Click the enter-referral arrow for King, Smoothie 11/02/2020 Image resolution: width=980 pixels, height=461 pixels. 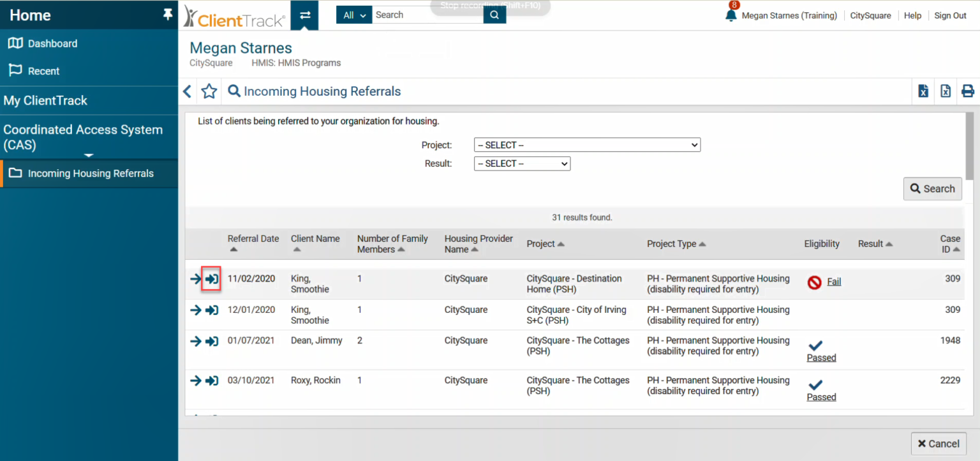coord(211,278)
